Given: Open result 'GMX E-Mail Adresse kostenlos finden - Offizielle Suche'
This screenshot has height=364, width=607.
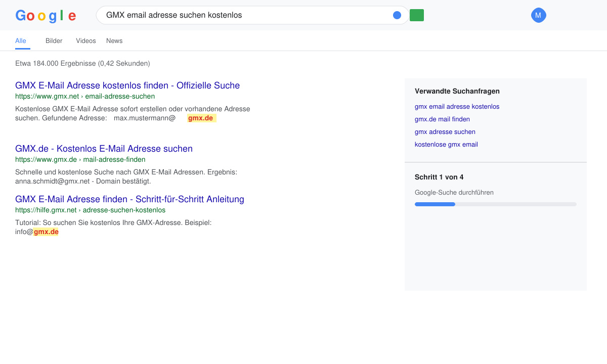Looking at the screenshot, I should (127, 85).
